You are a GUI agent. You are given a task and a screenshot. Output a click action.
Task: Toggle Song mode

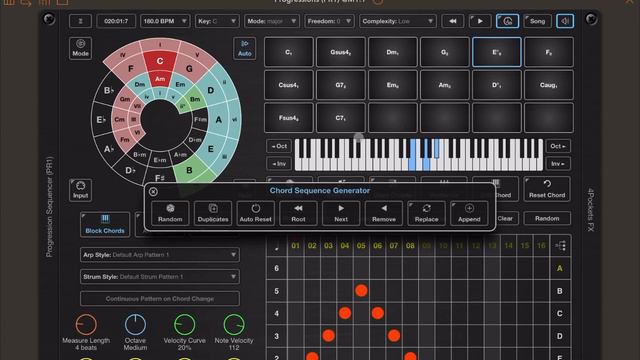tap(537, 21)
